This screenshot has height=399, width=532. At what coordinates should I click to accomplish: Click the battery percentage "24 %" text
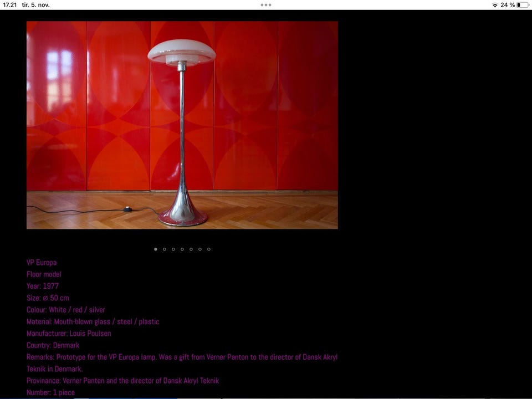[508, 5]
